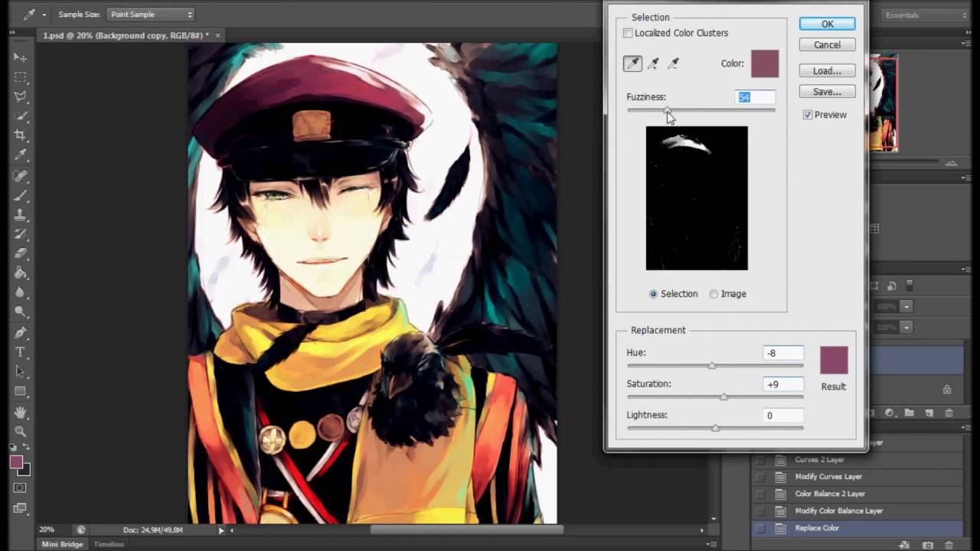Select the Modify Curves Layer history state
The height and width of the screenshot is (551, 980).
coord(857,477)
